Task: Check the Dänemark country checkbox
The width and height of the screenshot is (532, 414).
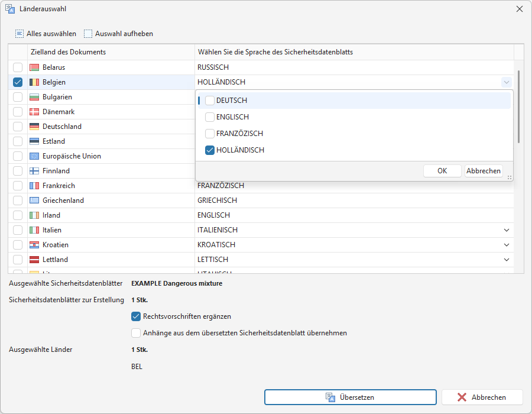Action: (18, 112)
